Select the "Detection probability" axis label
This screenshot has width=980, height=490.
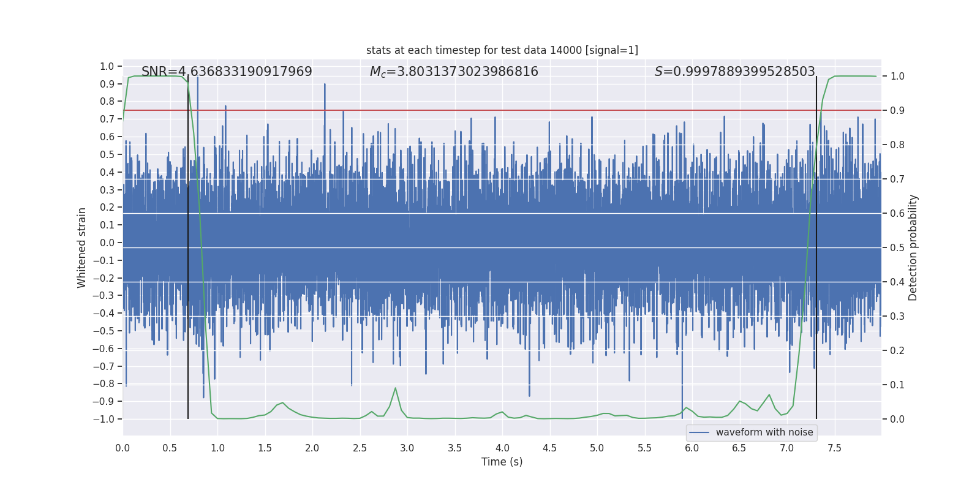pyautogui.click(x=913, y=247)
